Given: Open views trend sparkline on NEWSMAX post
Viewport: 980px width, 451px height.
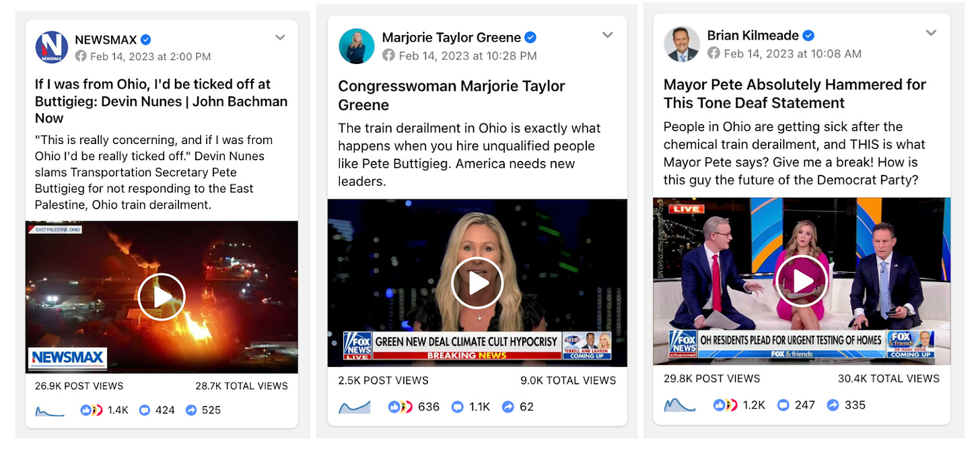Looking at the screenshot, I should 50,410.
